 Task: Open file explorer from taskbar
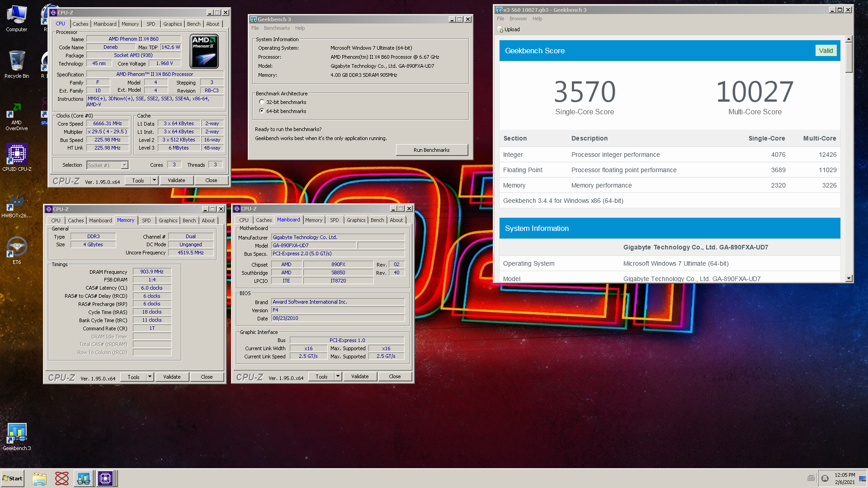(x=39, y=479)
